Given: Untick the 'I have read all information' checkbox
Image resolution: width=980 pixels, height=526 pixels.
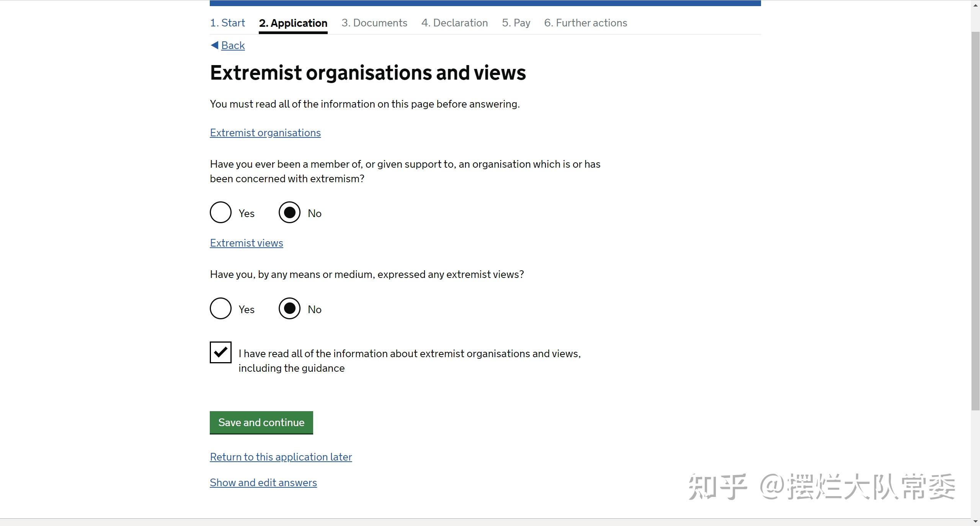Looking at the screenshot, I should (220, 352).
